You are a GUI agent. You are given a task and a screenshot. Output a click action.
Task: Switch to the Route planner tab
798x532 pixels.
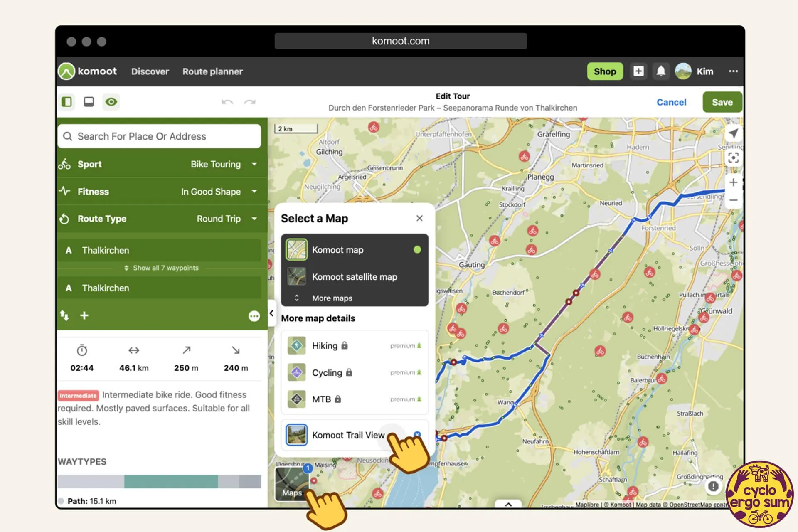click(x=212, y=71)
